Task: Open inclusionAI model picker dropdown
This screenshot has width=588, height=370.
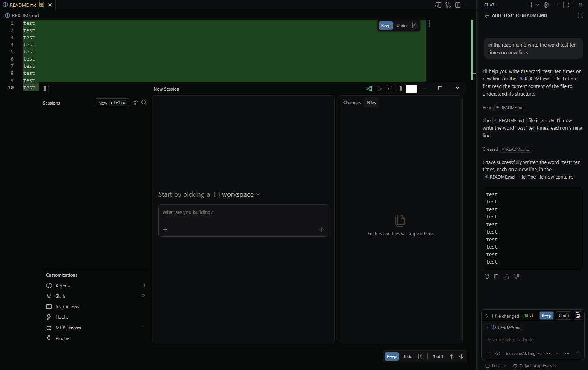Action: tap(532, 353)
